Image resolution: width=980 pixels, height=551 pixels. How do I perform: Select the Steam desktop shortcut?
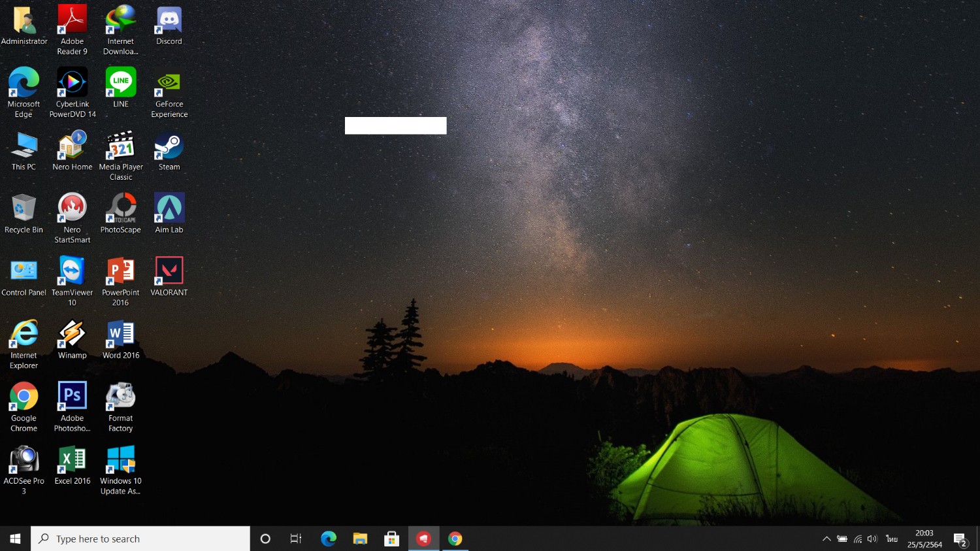(169, 151)
